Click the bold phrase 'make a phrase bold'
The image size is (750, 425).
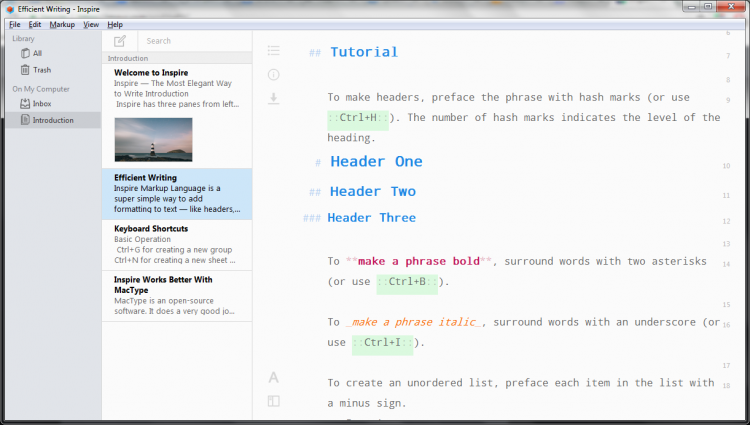tap(419, 261)
